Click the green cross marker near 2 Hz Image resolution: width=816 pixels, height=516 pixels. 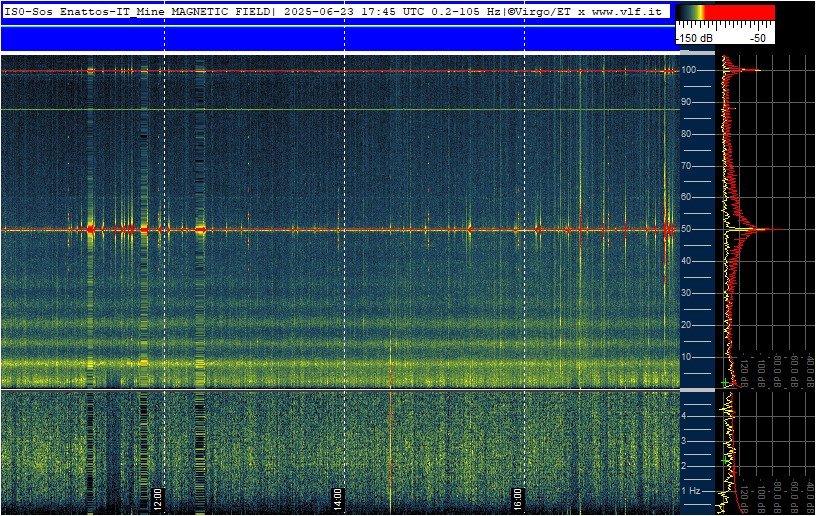(x=725, y=461)
